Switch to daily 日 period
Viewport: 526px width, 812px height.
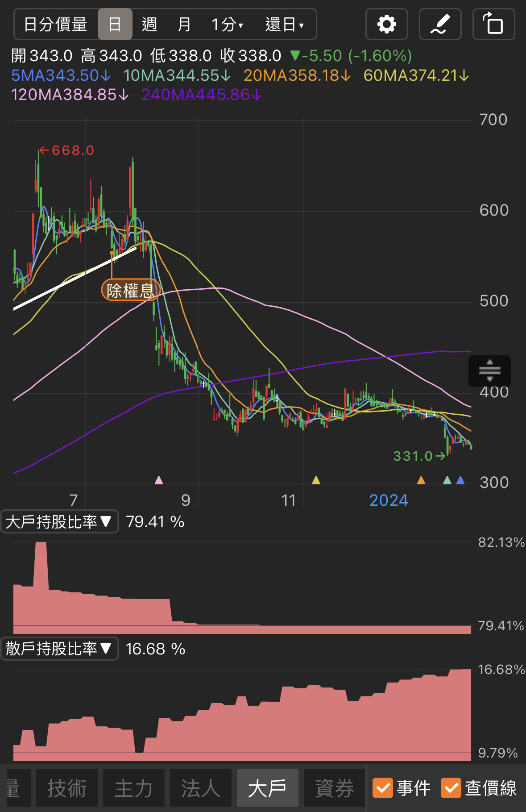115,24
